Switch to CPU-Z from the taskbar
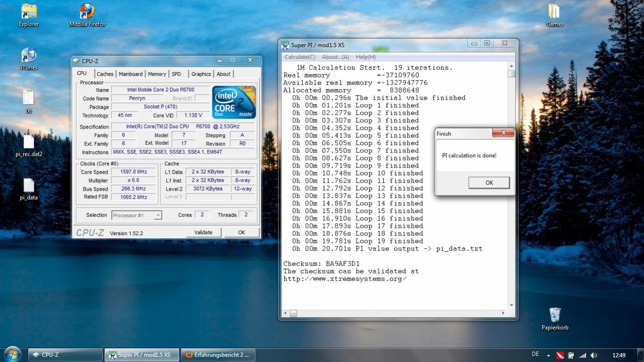This screenshot has width=644, height=362. coord(66,355)
